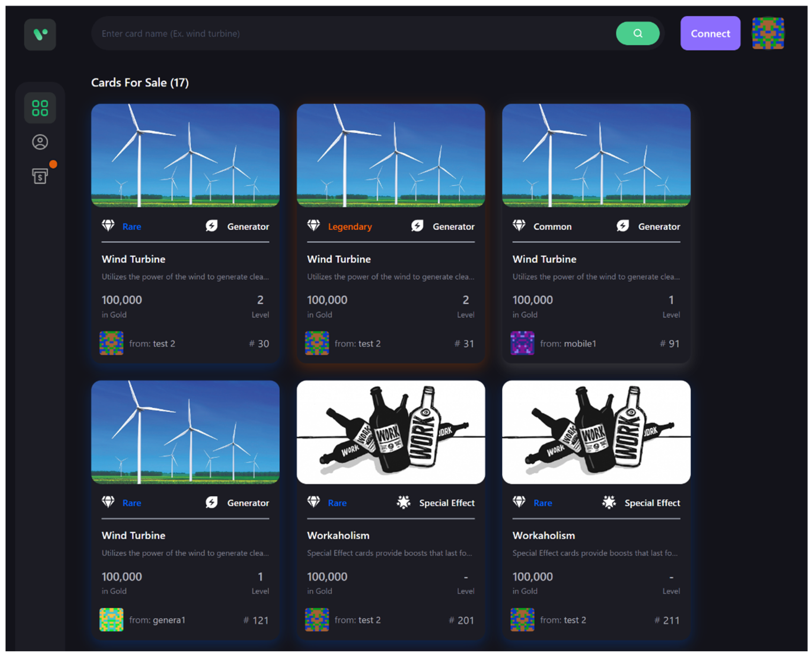Image resolution: width=812 pixels, height=658 pixels.
Task: Open the profile icon in sidebar
Action: click(40, 142)
